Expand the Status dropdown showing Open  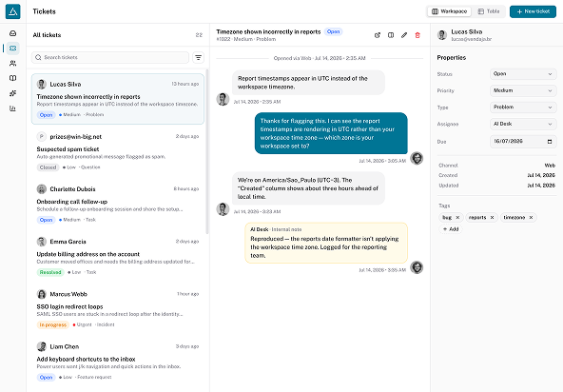(523, 74)
